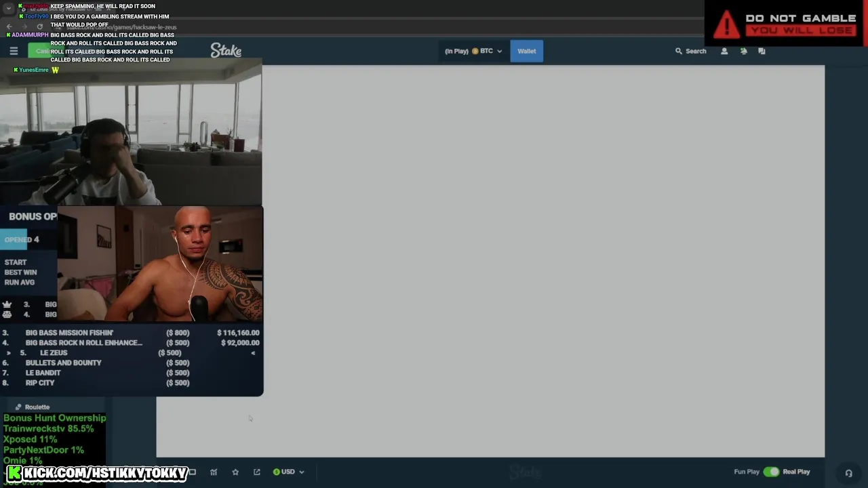The image size is (868, 488).
Task: Click the $ 116,160.00 win value
Action: (238, 333)
